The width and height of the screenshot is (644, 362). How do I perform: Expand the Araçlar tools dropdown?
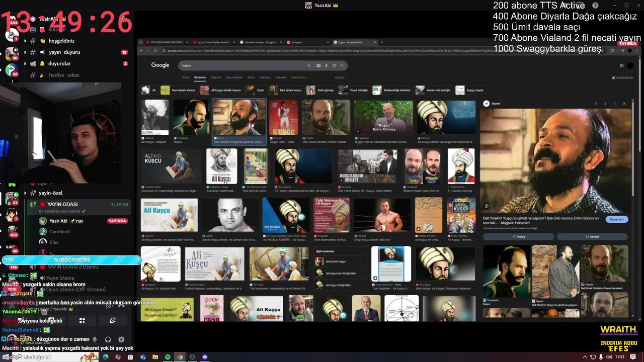tap(341, 77)
